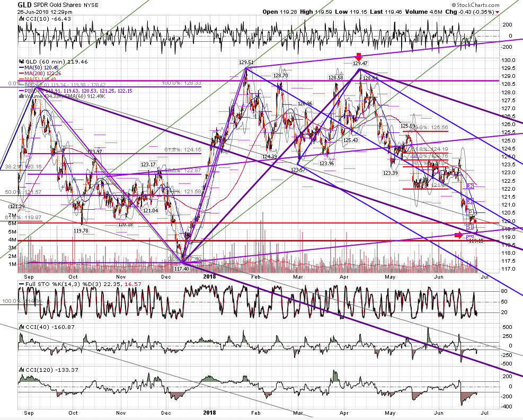Click the MA(200) red legend swatch
523x420 pixels.
[22, 73]
